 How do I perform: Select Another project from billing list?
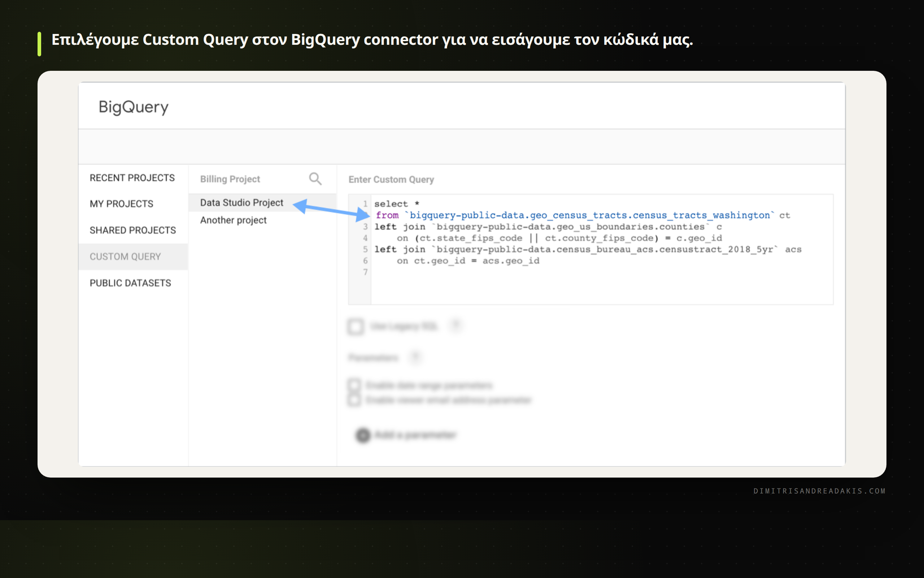coord(233,220)
